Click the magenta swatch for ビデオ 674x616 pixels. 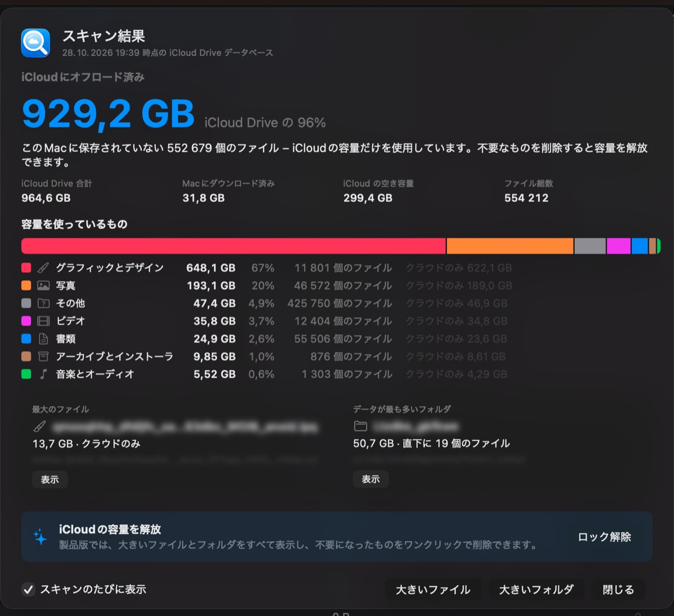coord(26,321)
